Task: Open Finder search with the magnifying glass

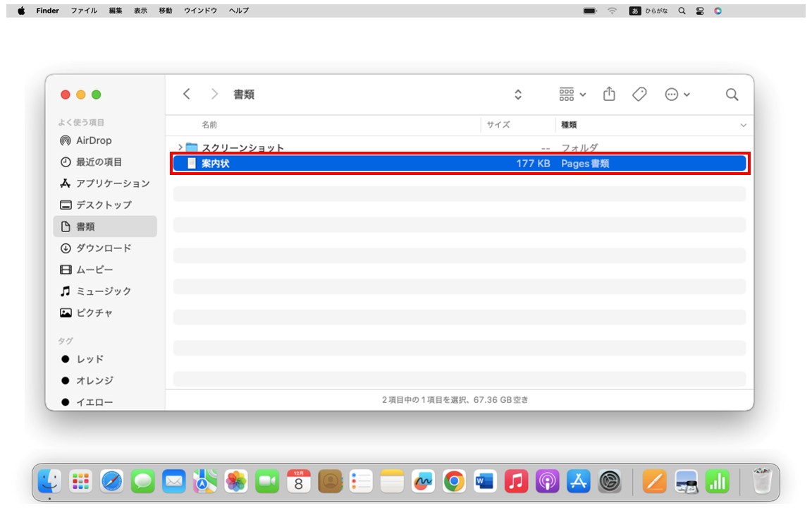Action: coord(732,94)
